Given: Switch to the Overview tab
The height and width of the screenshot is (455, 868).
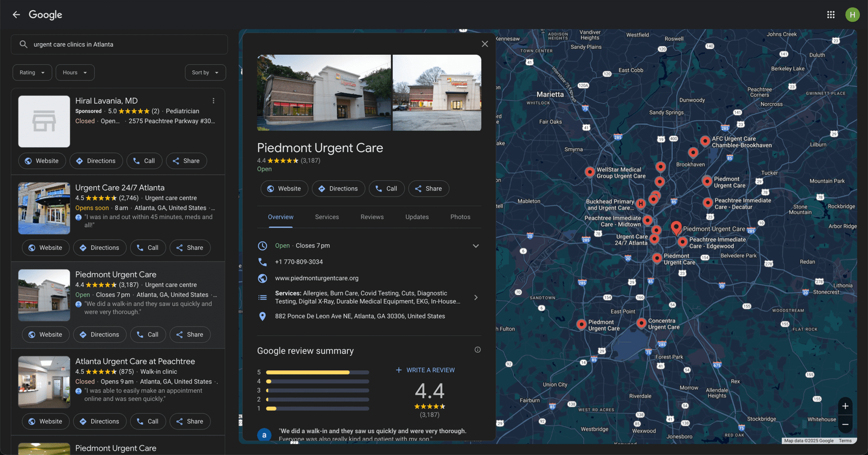Looking at the screenshot, I should (280, 217).
